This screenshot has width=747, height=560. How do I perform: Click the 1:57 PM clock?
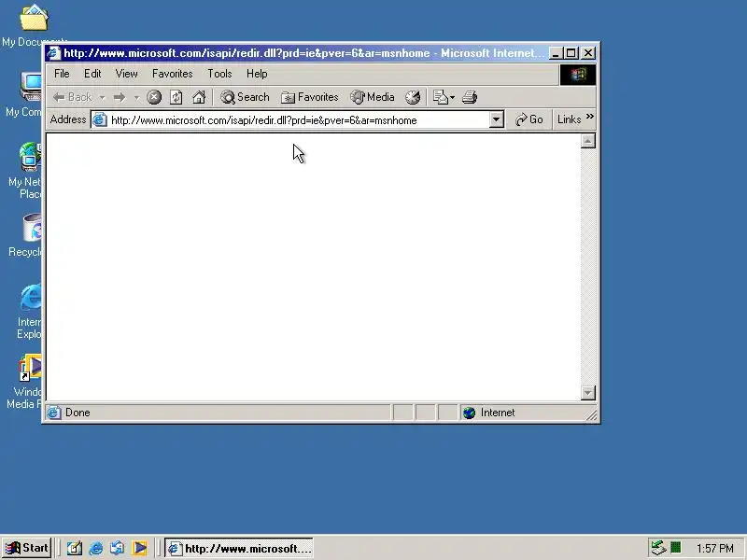coord(715,549)
